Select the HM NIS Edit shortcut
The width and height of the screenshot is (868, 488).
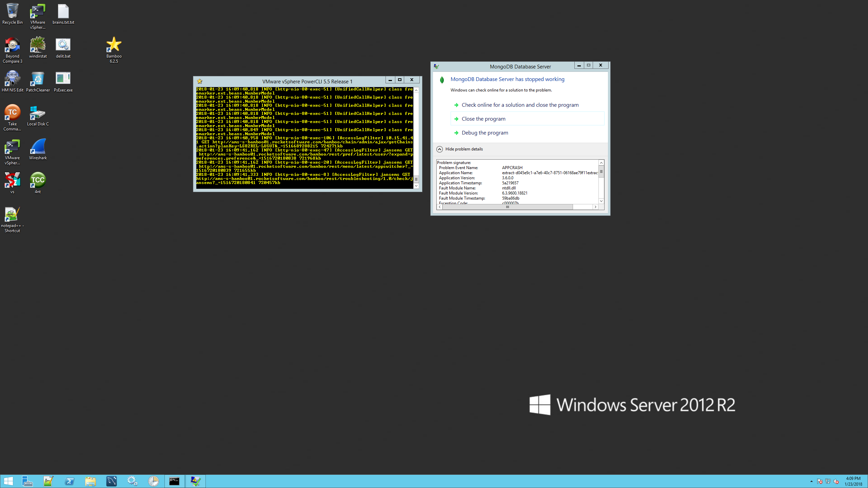[12, 82]
